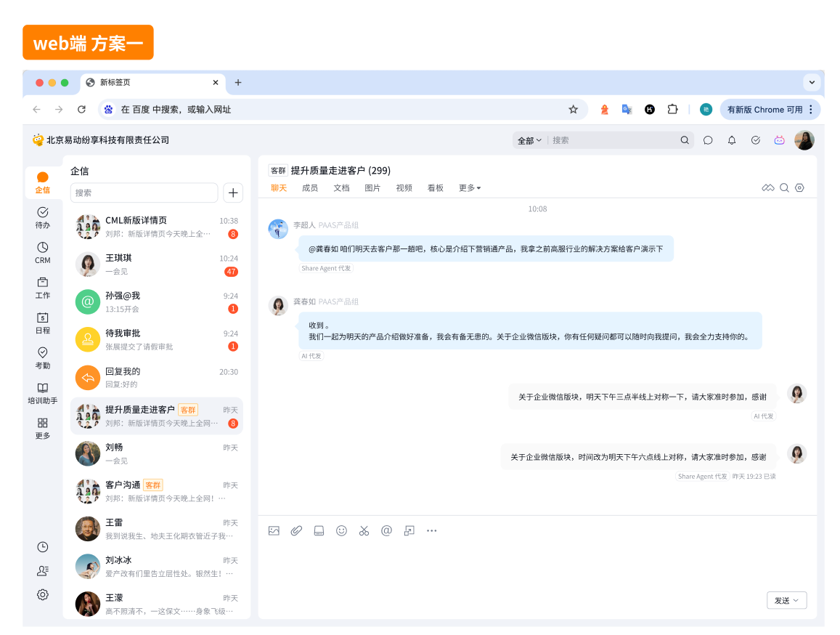
Task: Open the 待办 to-do sidebar item
Action: (x=43, y=218)
